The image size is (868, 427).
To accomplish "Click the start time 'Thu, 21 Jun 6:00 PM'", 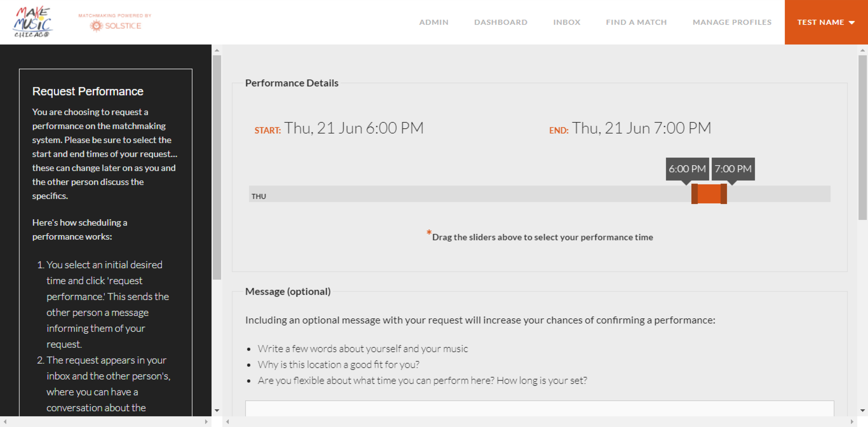I will click(353, 128).
